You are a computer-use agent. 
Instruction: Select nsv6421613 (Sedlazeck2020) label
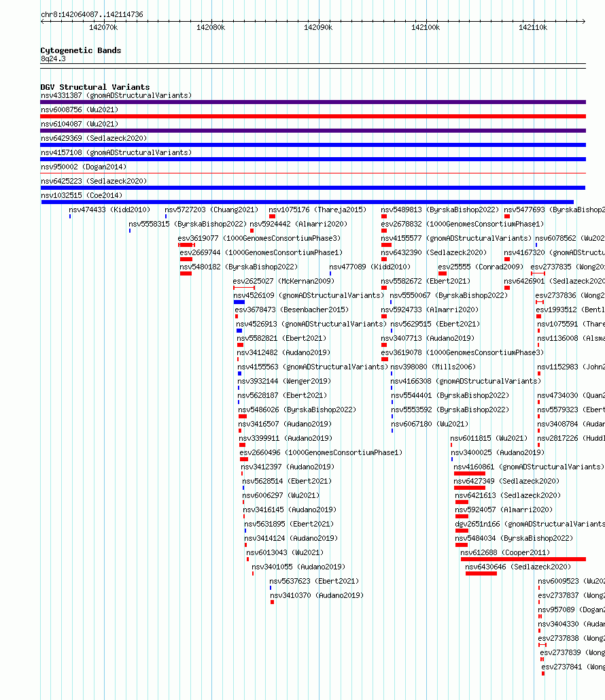(508, 495)
